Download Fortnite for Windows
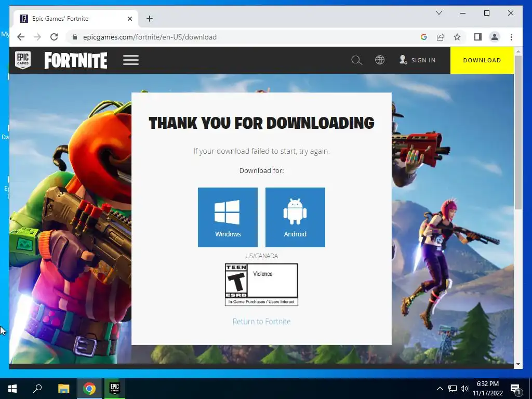This screenshot has height=399, width=532. click(228, 217)
